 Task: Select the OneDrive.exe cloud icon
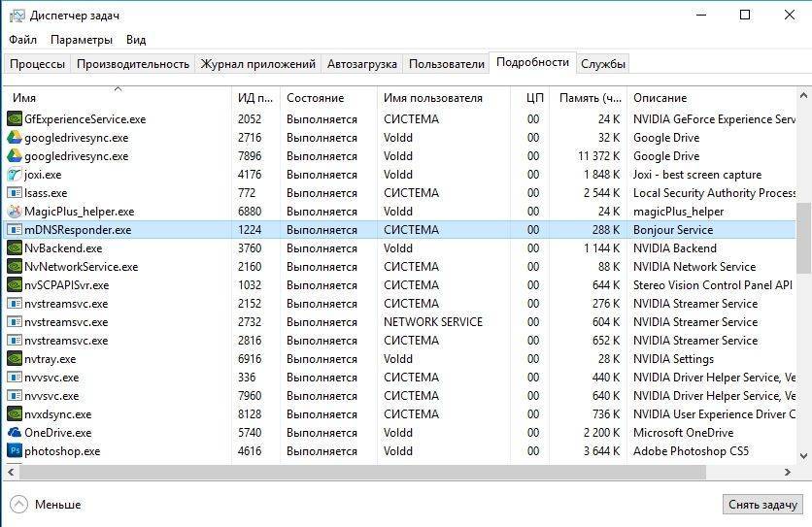[15, 433]
